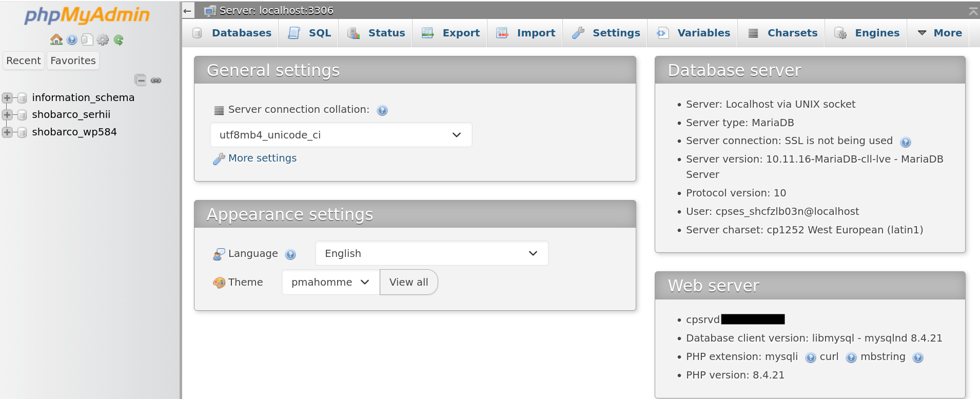Viewport: 980px width, 399px height.
Task: Select the shobarco_serhii database name
Action: (71, 114)
